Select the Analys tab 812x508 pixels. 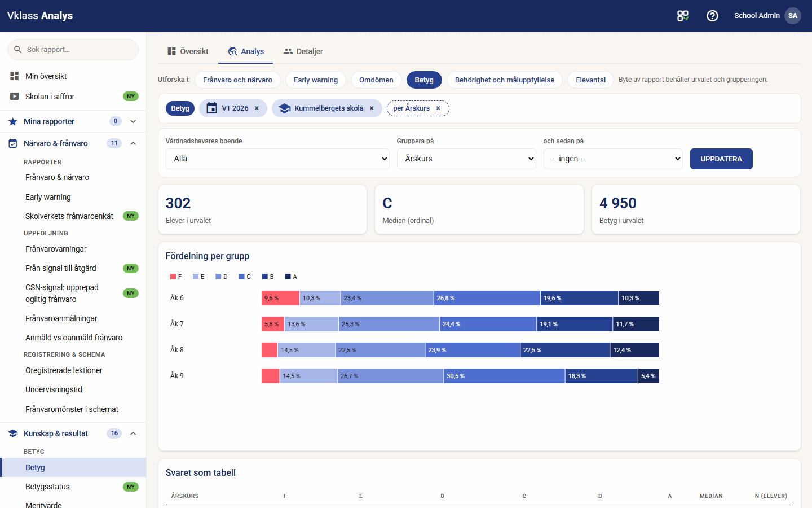(246, 51)
